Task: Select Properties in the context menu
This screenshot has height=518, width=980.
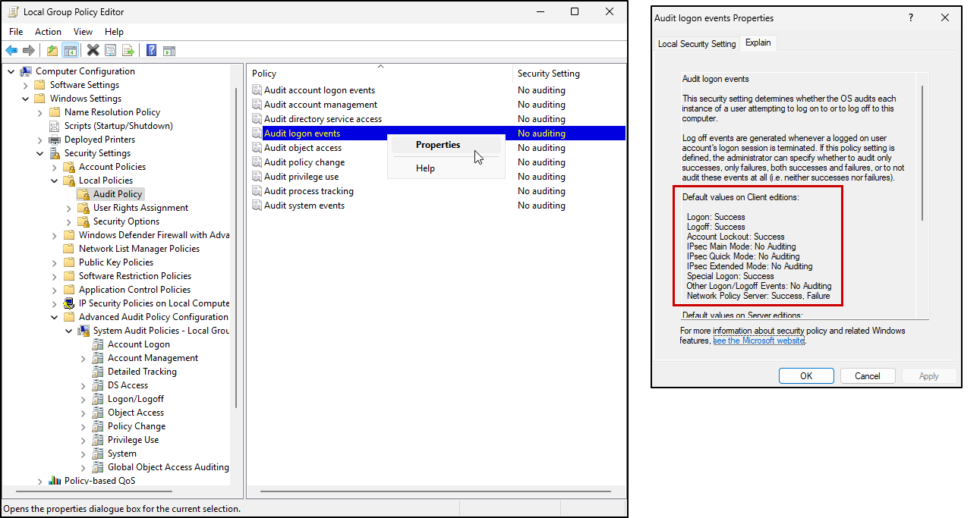Action: click(438, 145)
